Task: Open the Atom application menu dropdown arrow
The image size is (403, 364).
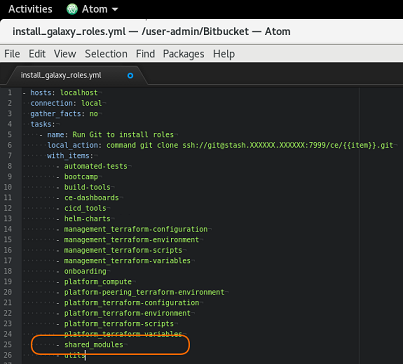Action: coord(115,9)
